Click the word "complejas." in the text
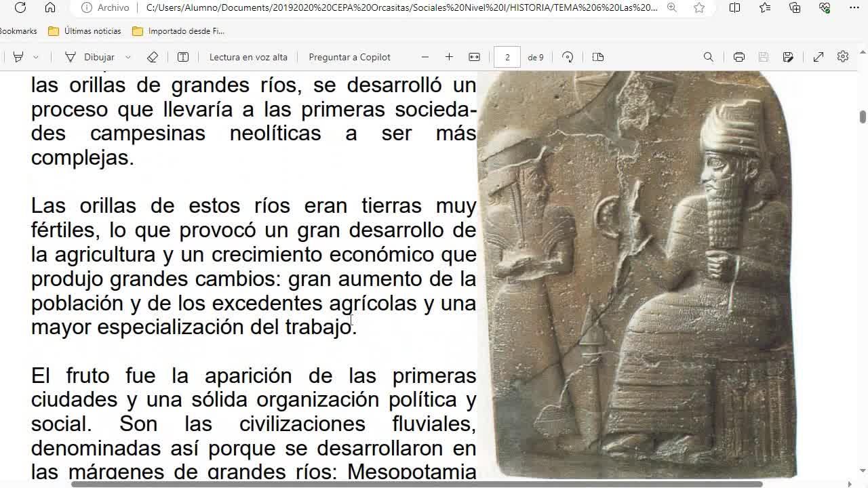The height and width of the screenshot is (488, 868). click(83, 157)
